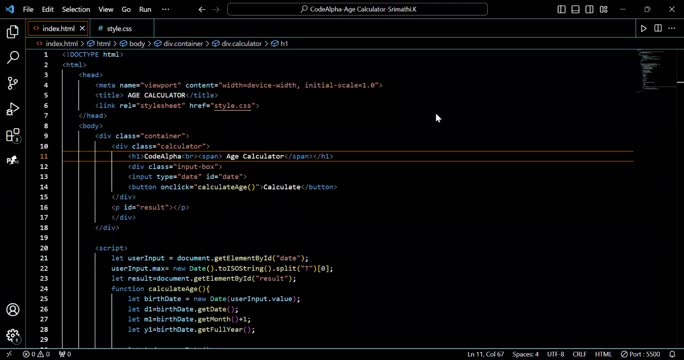
Task: Open File menu
Action: [28, 9]
